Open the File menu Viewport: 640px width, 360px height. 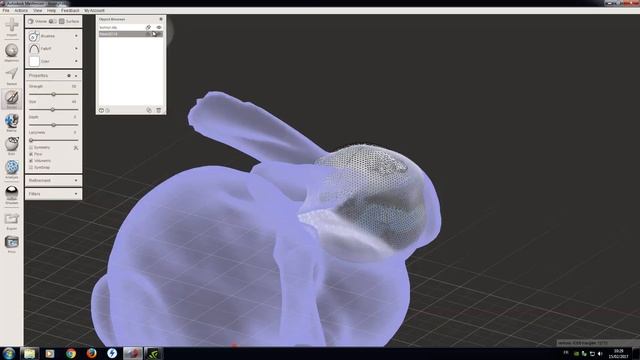pos(6,11)
